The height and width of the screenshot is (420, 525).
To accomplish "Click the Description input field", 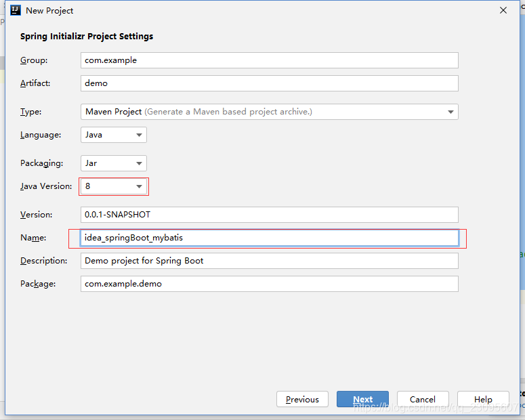I will [269, 261].
